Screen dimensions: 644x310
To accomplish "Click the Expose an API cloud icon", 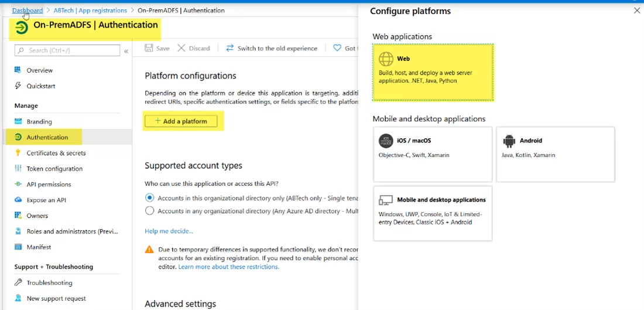I will [18, 200].
